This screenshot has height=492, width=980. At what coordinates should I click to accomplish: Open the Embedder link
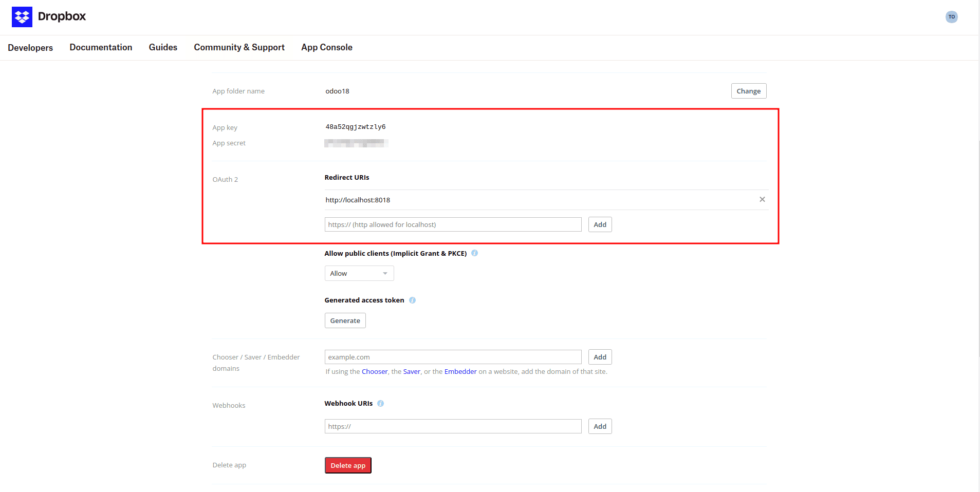click(460, 371)
